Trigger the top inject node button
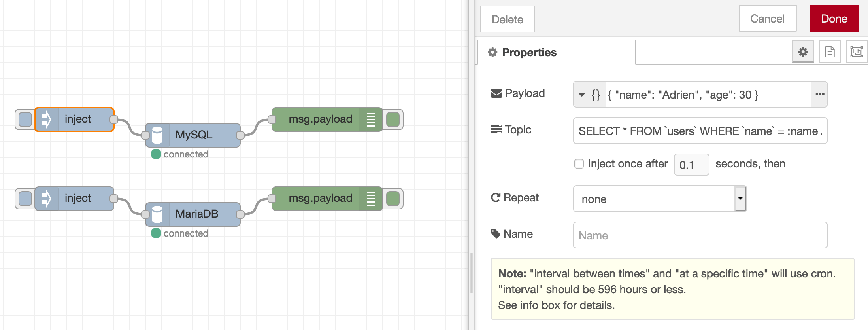868x330 pixels. 25,119
